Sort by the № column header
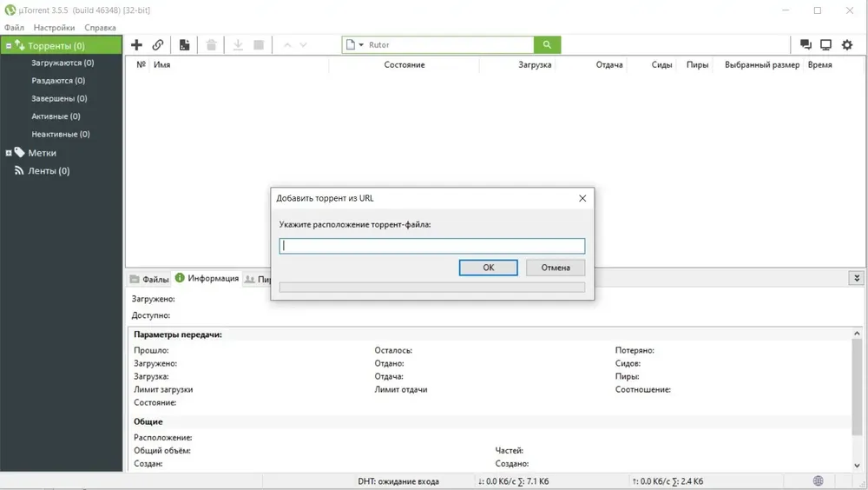 tap(141, 64)
